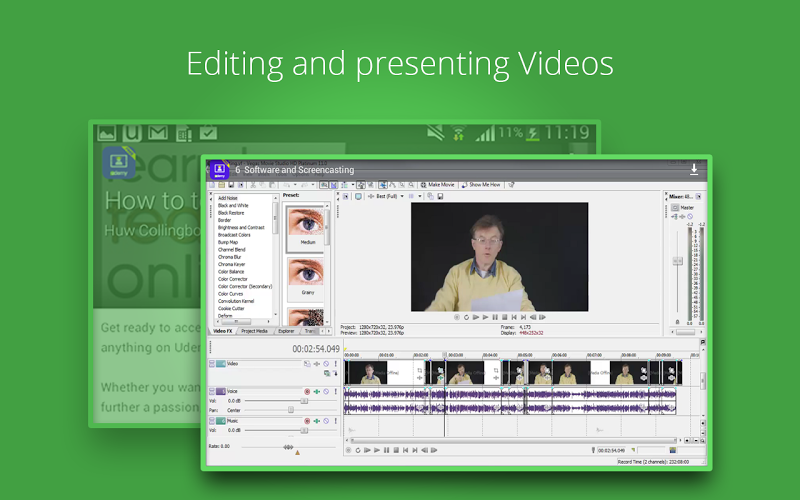Click the Make Movie toolbar button
Viewport: 800px width, 500px height.
click(439, 185)
